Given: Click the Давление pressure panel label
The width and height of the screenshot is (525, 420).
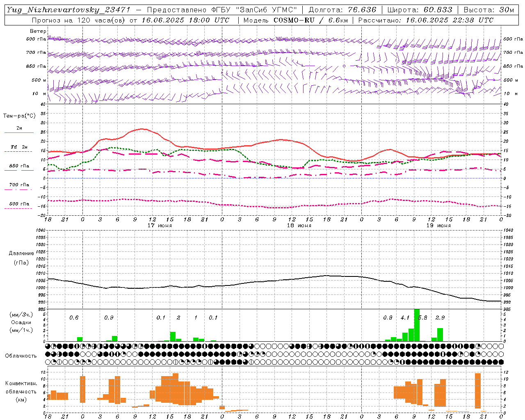Looking at the screenshot, I should click(x=21, y=253).
